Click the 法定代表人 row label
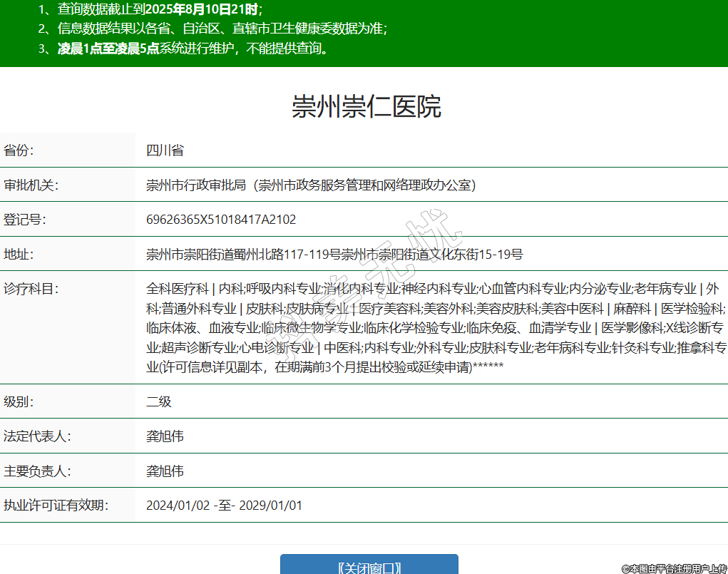Screen dimensions: 728x574 click(x=36, y=436)
